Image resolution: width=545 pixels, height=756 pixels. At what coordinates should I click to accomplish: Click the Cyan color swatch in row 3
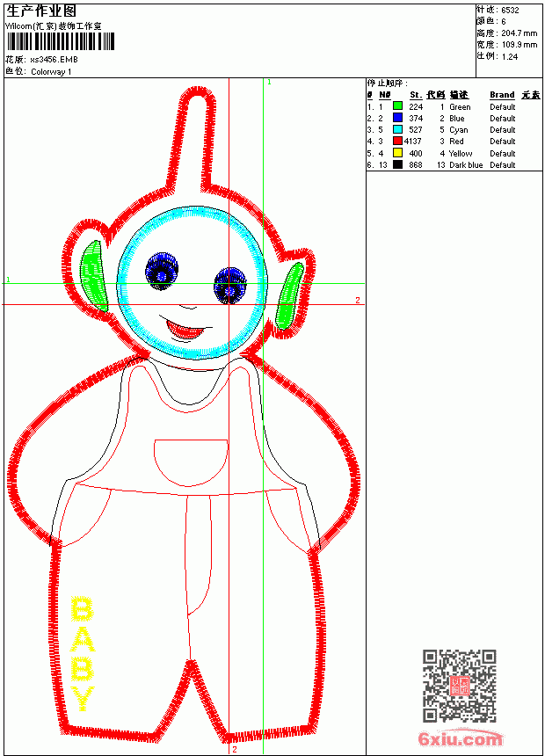(397, 129)
